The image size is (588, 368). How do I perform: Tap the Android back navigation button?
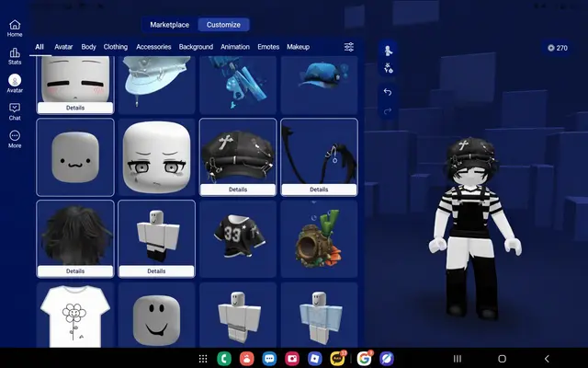click(x=547, y=359)
